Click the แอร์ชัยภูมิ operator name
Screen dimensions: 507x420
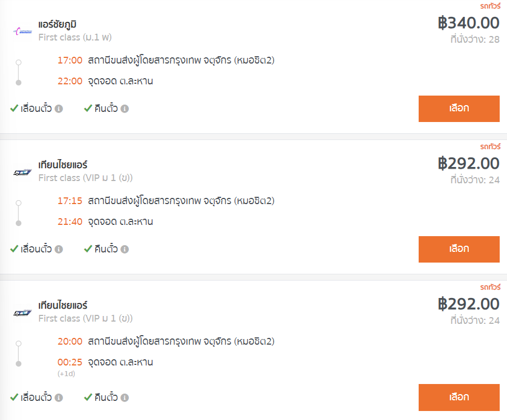click(x=57, y=24)
